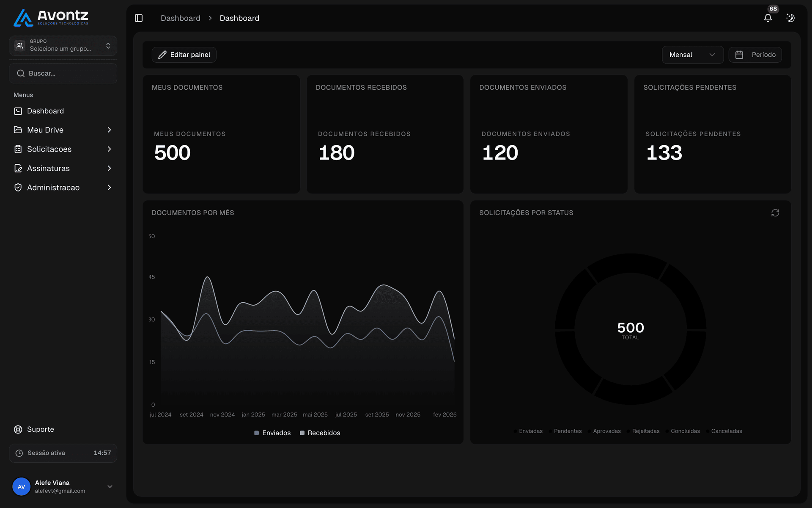Viewport: 812px width, 508px height.
Task: Open the Mensal dropdown
Action: coord(692,55)
